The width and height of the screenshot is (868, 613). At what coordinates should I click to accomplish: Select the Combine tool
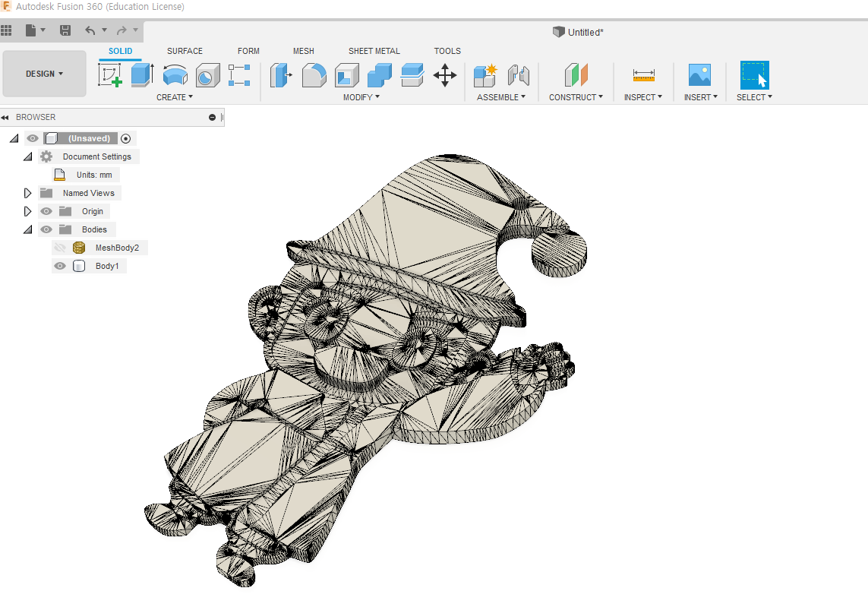380,75
